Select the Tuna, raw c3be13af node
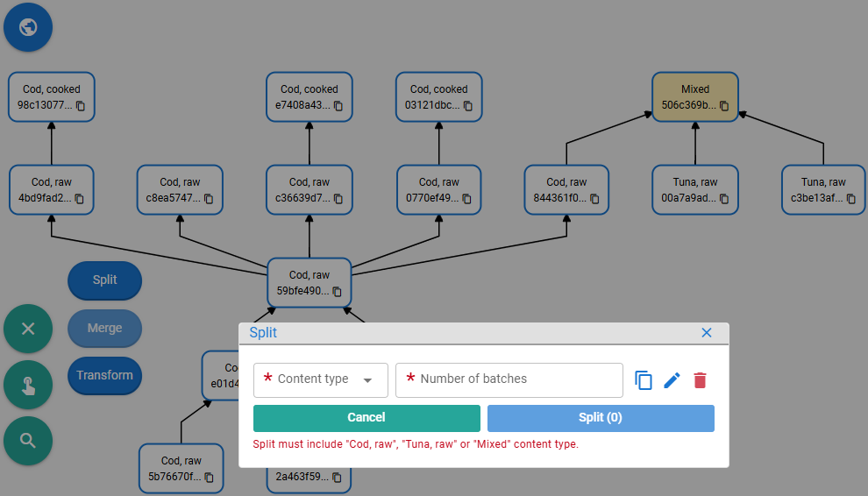The image size is (868, 496). [823, 190]
